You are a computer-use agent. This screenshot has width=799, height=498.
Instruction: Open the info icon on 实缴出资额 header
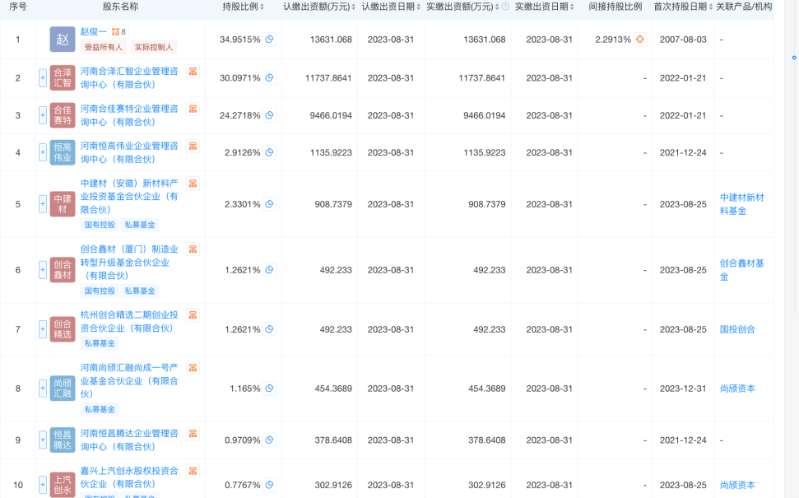pos(504,6)
